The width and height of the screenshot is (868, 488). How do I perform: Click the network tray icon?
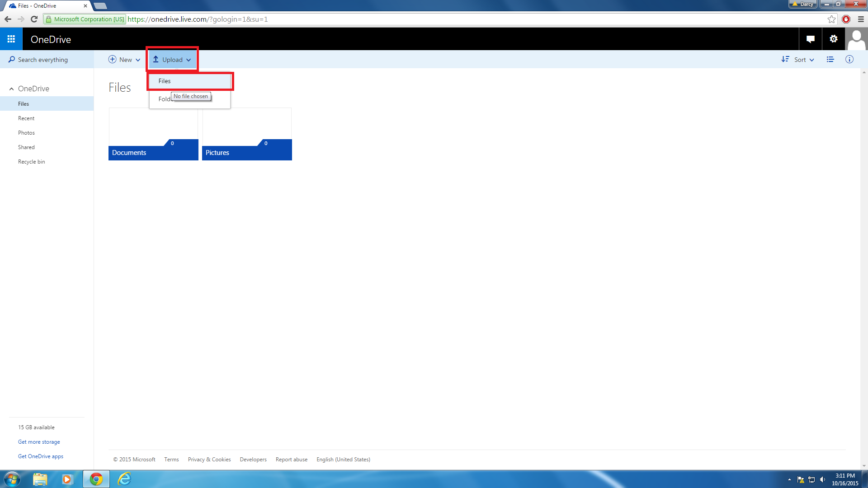(811, 480)
